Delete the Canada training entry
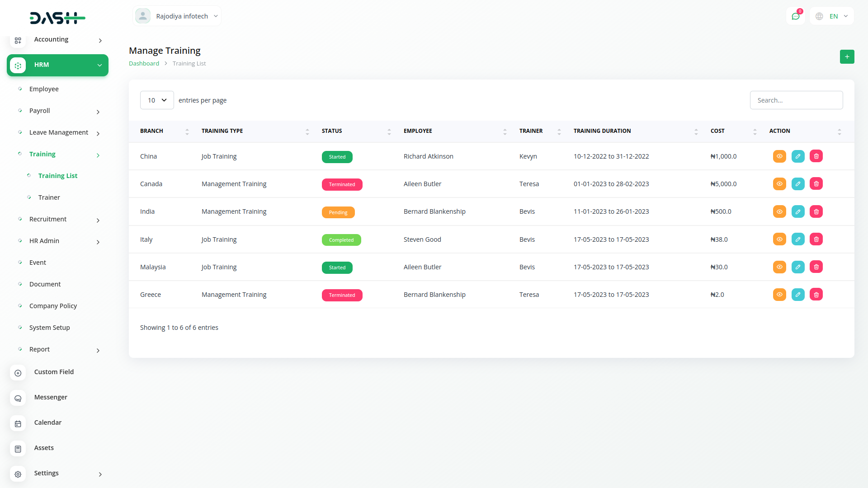This screenshot has width=868, height=488. coord(816,184)
